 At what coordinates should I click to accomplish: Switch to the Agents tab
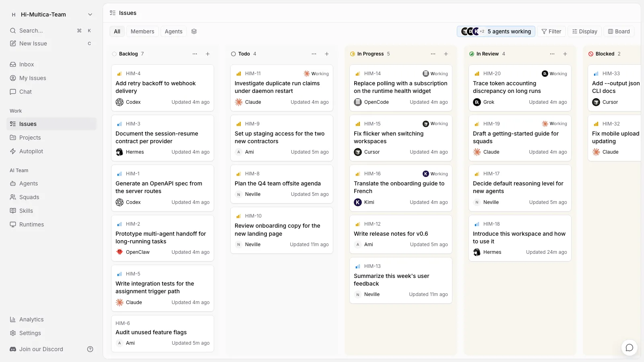[x=173, y=31]
